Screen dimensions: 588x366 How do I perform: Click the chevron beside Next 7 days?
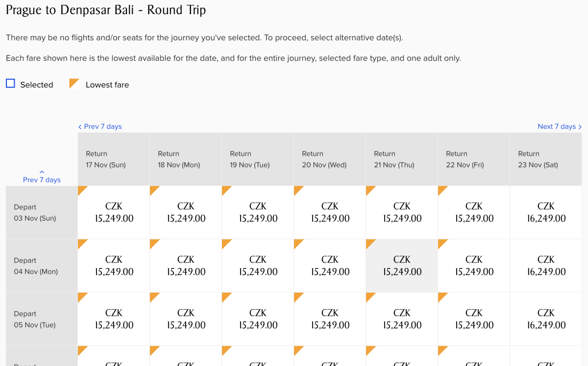(x=580, y=127)
